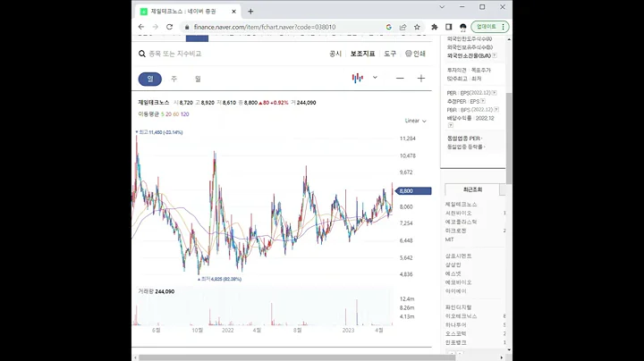Toggle the 120-day moving average

click(185, 114)
